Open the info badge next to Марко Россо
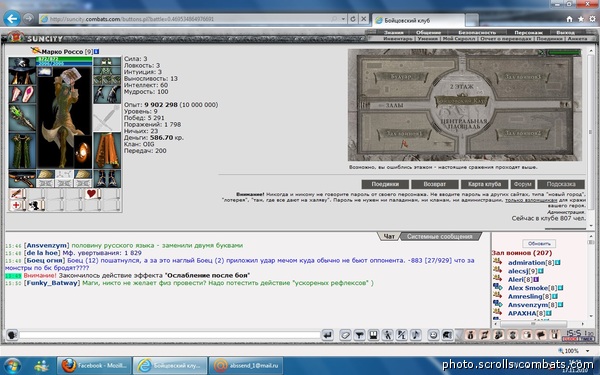Screen dimensions: 600x375 (x=97, y=51)
